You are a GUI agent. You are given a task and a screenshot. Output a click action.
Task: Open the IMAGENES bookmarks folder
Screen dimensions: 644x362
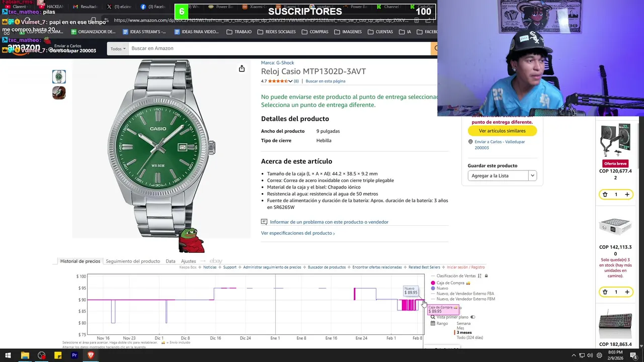pos(348,32)
